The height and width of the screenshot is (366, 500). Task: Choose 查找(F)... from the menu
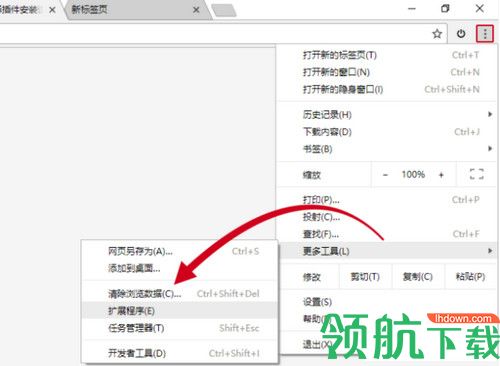point(387,234)
